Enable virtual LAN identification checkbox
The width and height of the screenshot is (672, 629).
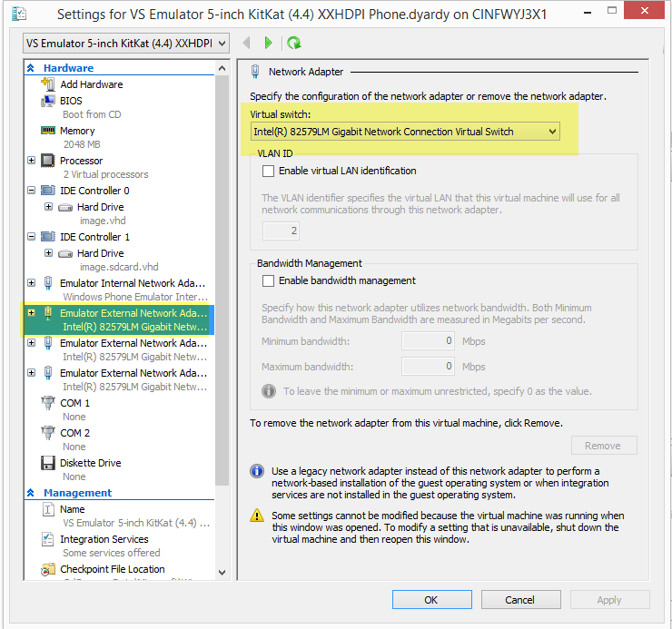click(268, 171)
